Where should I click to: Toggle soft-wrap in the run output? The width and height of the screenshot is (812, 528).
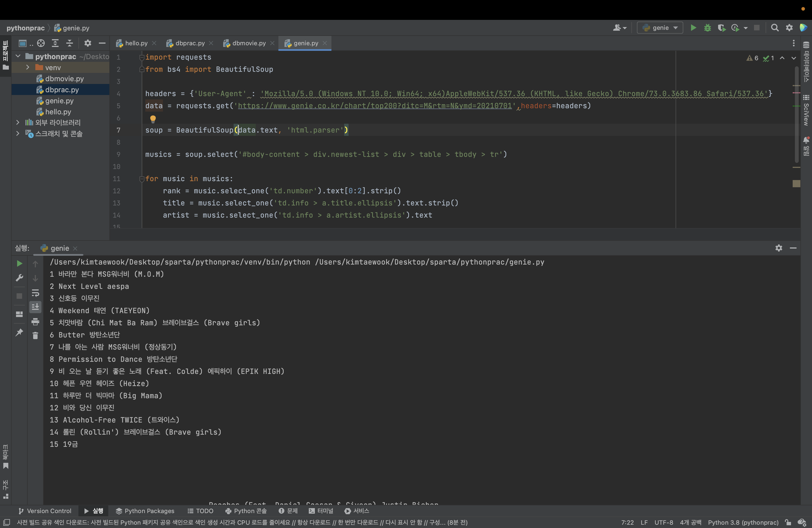pyautogui.click(x=35, y=293)
